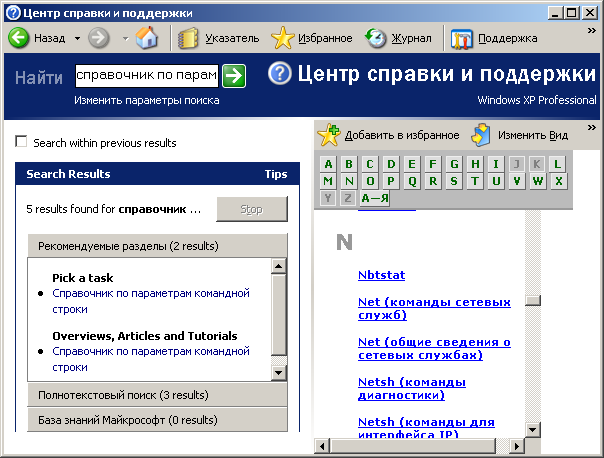Jump to letter Q in index
The width and height of the screenshot is (604, 458).
click(412, 181)
